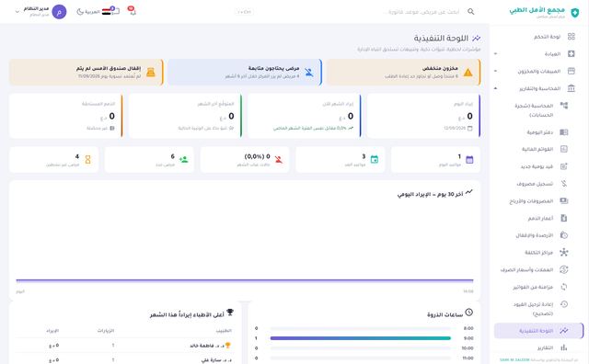The height and width of the screenshot is (364, 589).
Task: Open the العربية language selector
Action: click(92, 12)
